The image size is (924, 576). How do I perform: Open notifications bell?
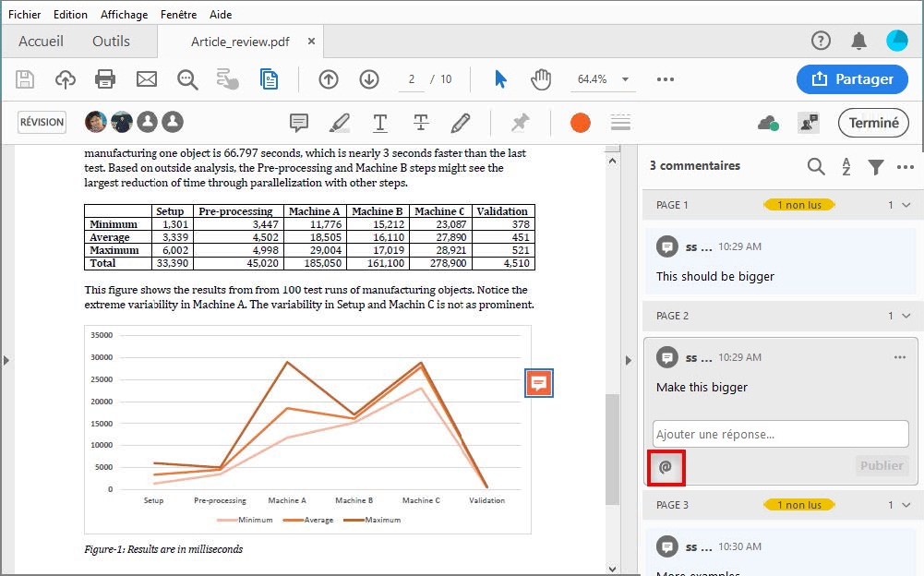click(x=858, y=41)
